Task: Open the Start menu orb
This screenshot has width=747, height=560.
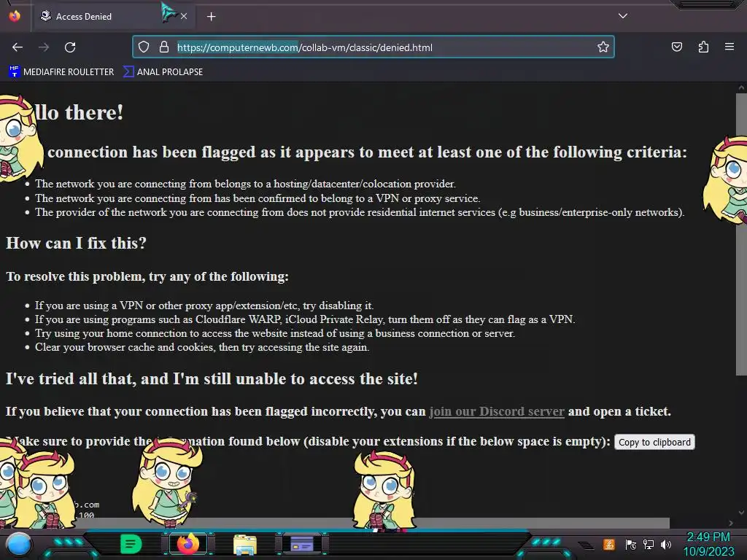Action: [x=19, y=544]
